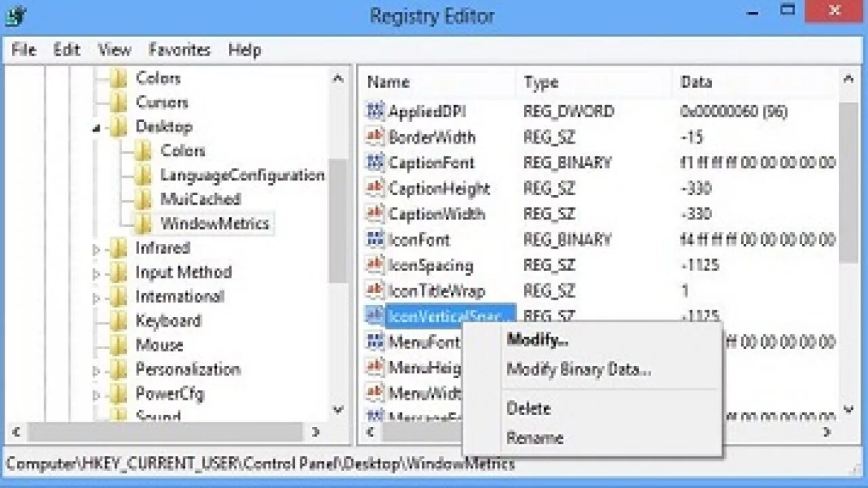Select the LanguageConfiguration key

tap(242, 176)
